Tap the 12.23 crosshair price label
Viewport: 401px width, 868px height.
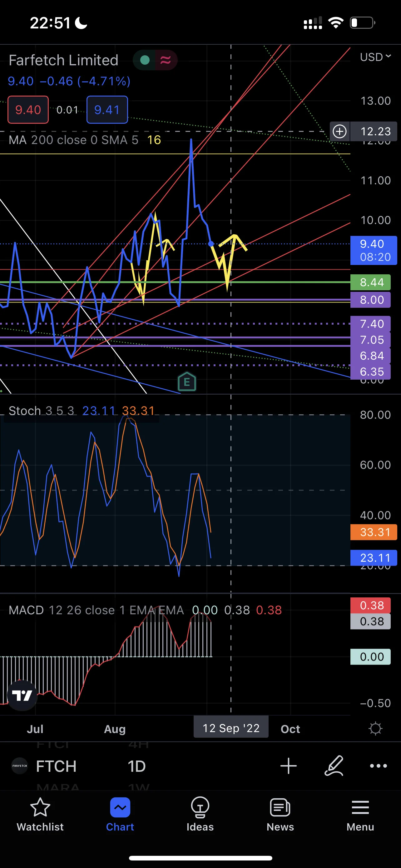[x=374, y=131]
